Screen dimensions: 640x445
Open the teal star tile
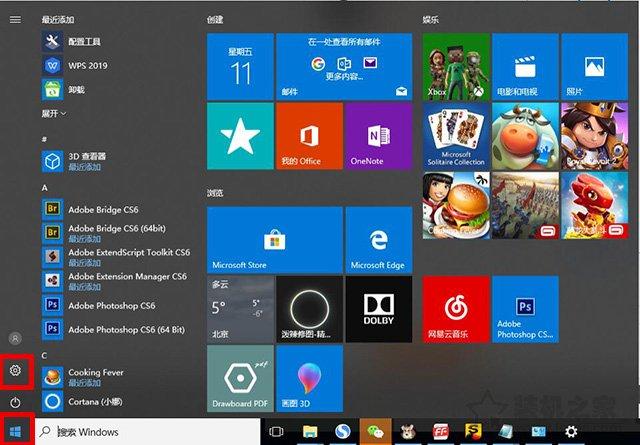(240, 136)
